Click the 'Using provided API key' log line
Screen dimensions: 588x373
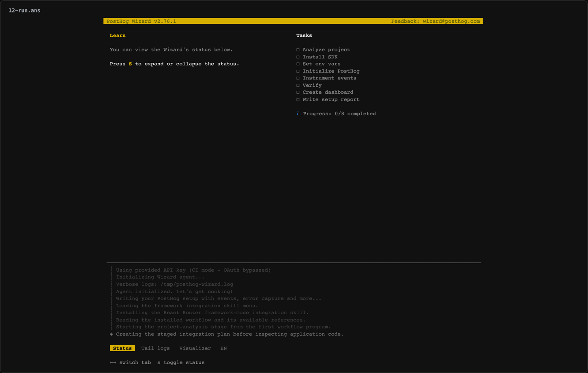coord(193,270)
